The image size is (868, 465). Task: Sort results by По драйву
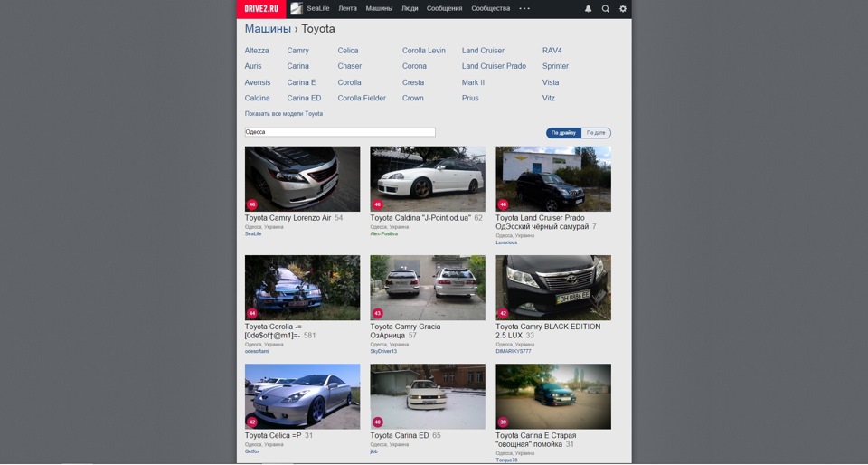point(563,133)
